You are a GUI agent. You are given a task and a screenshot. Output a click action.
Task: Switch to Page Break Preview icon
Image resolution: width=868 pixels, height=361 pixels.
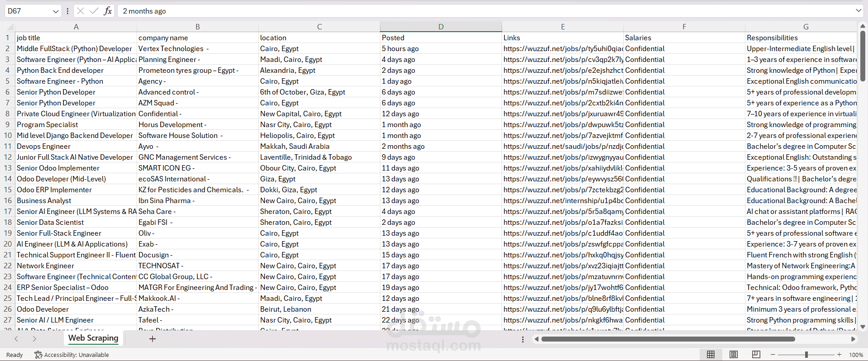point(756,355)
